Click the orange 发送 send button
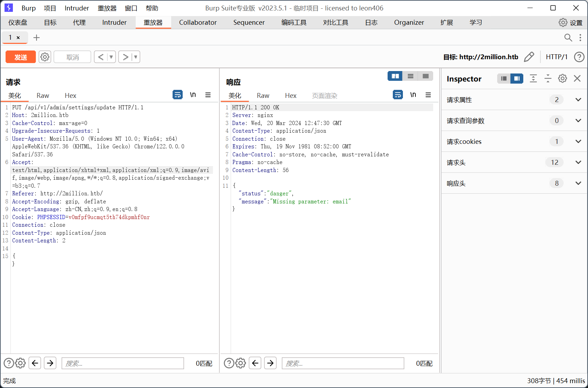Screen dimensions: 588x388 point(21,57)
